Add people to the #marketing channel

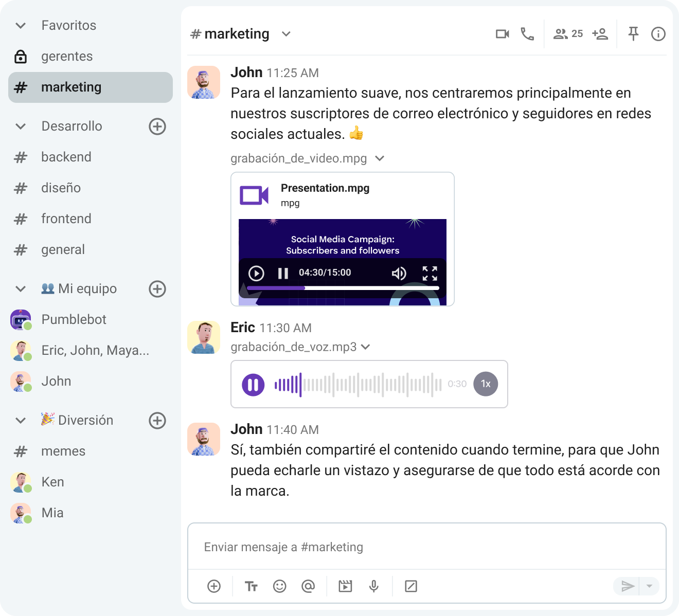point(600,33)
